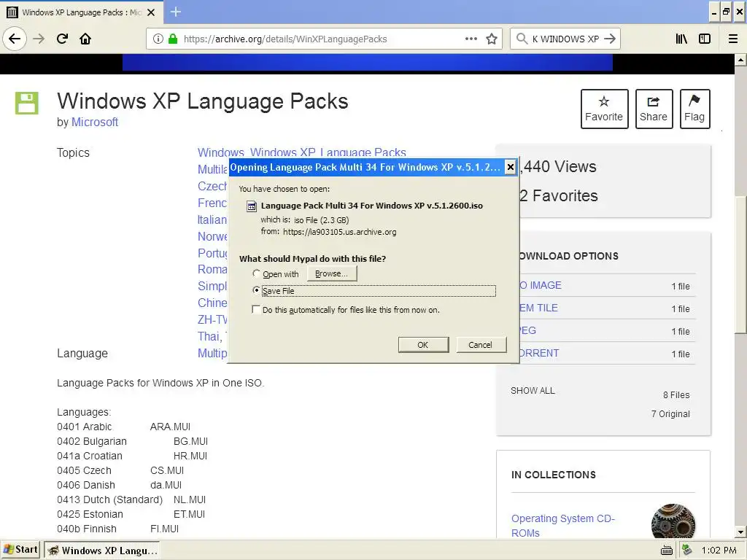Click the scrollbar up arrow
The width and height of the screenshot is (747, 560).
tap(740, 60)
